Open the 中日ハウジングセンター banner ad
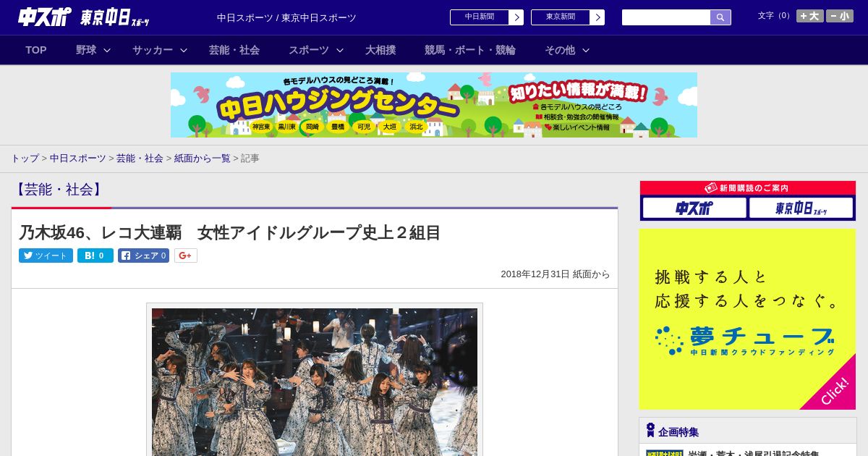 coord(434,105)
